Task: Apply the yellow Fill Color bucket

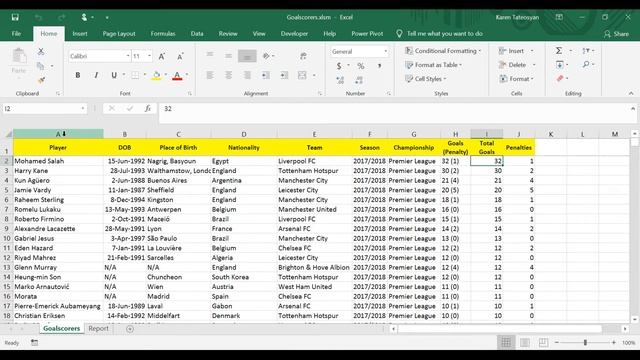Action: [x=156, y=75]
